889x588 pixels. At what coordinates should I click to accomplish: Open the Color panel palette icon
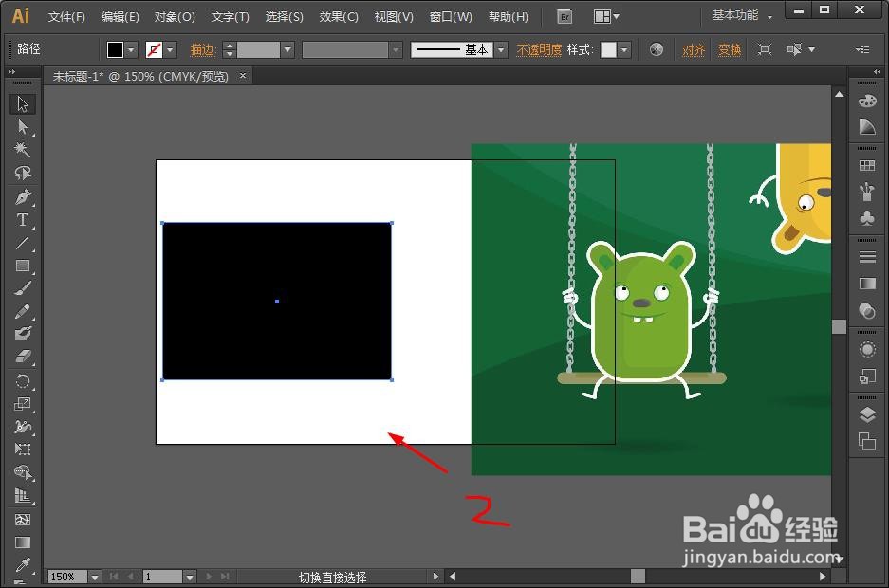[x=867, y=101]
